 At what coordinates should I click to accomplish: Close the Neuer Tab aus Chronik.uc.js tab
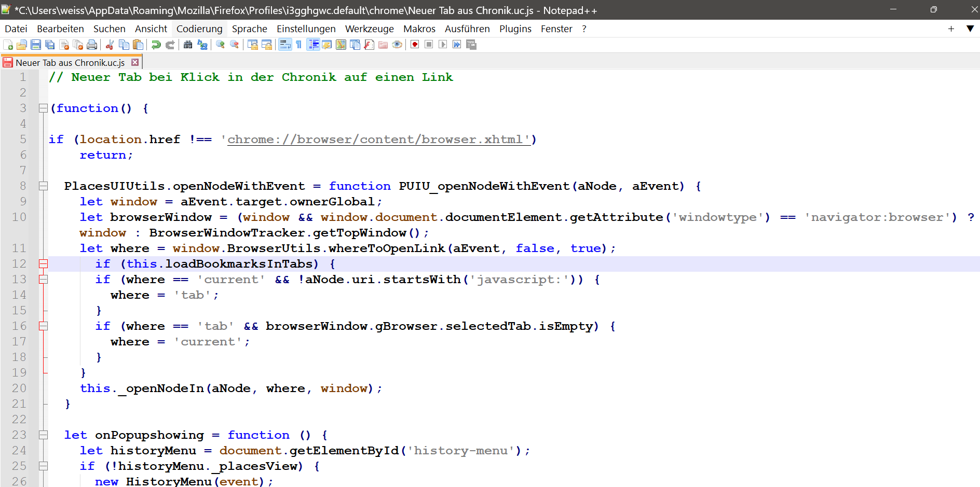click(135, 62)
